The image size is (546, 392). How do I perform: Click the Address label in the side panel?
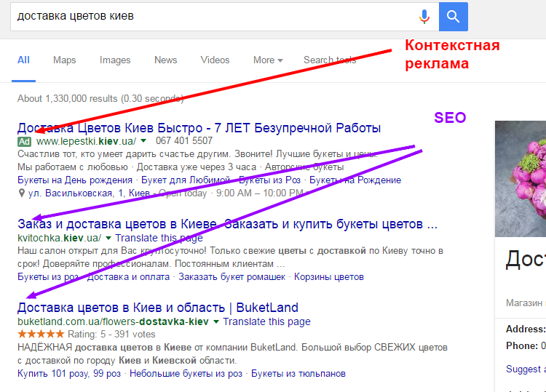tap(526, 329)
